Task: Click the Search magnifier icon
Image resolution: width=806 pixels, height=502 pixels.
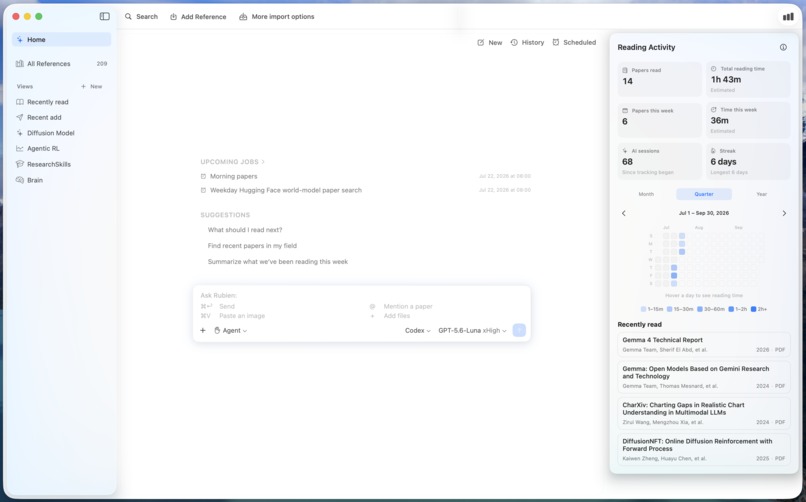Action: click(x=128, y=16)
